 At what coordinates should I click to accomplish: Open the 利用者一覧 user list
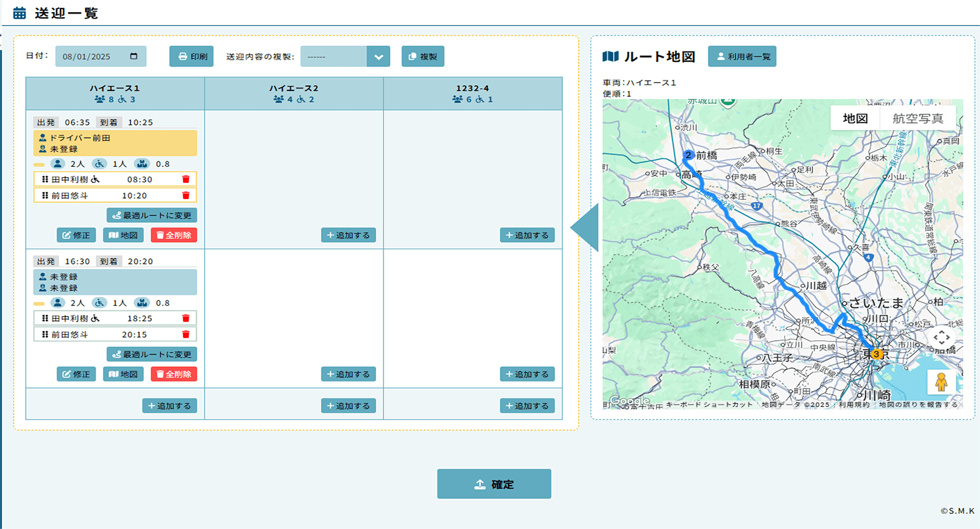742,57
